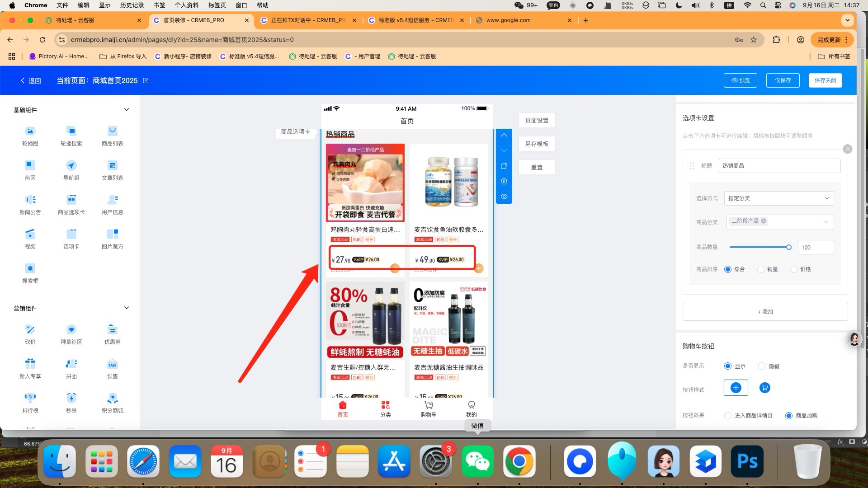The height and width of the screenshot is (488, 868).
Task: Switch to 待处理 - 云客服 tab
Action: tap(94, 20)
